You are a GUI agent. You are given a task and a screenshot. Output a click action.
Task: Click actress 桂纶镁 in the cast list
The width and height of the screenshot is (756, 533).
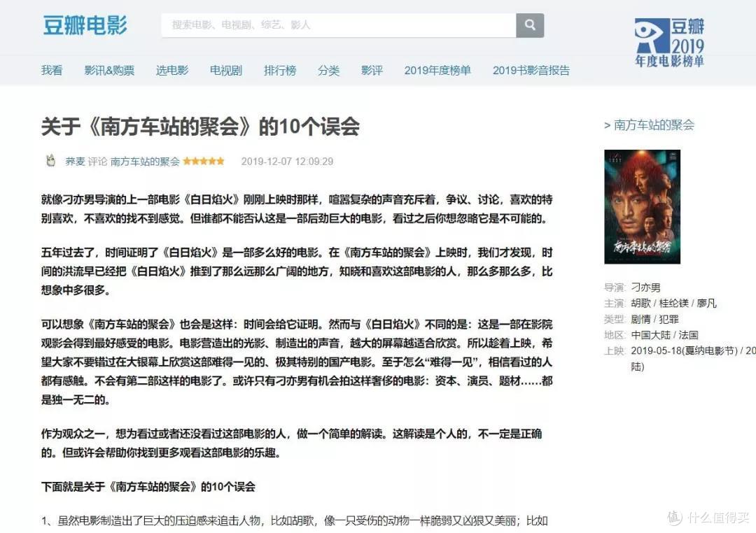[673, 304]
